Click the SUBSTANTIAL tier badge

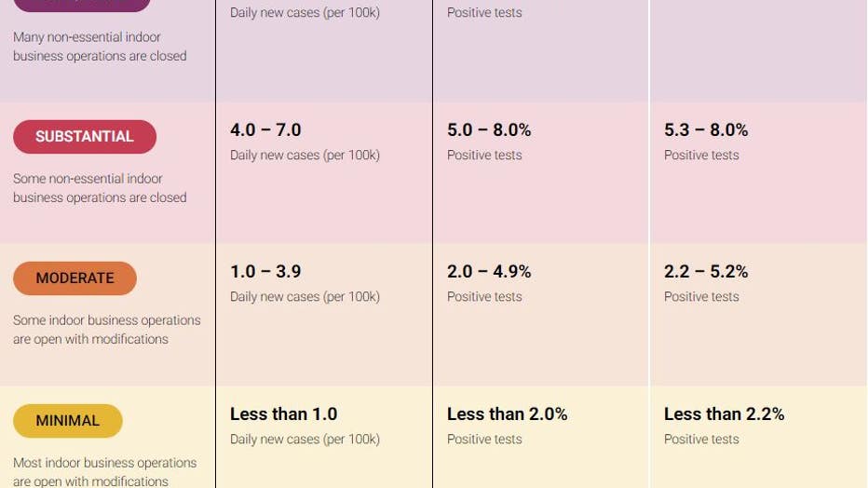click(85, 137)
